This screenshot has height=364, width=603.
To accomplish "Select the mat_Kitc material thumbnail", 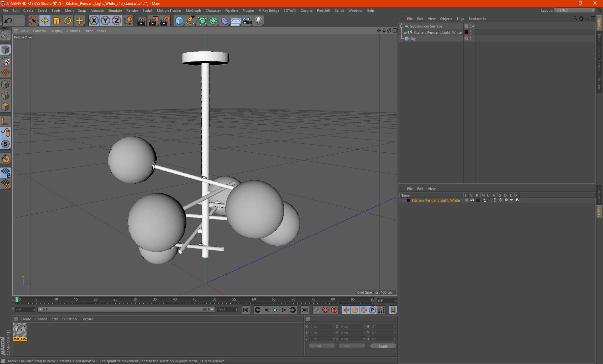I will (x=20, y=332).
